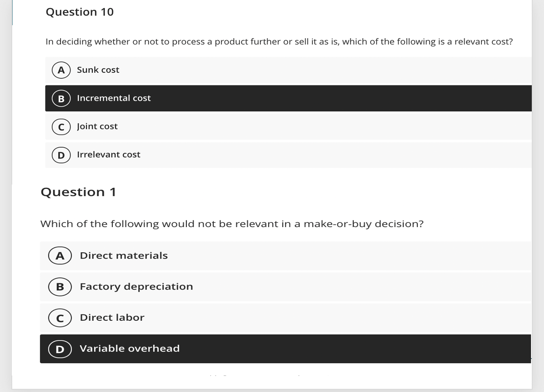The height and width of the screenshot is (392, 544).
Task: Click the circled A icon beside Direct materials
Action: 59,255
